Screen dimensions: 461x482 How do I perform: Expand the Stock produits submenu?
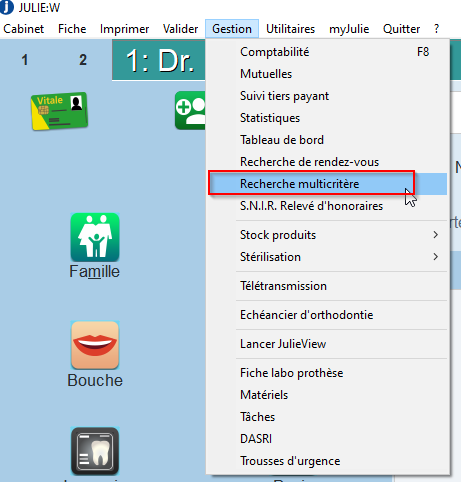click(x=328, y=235)
